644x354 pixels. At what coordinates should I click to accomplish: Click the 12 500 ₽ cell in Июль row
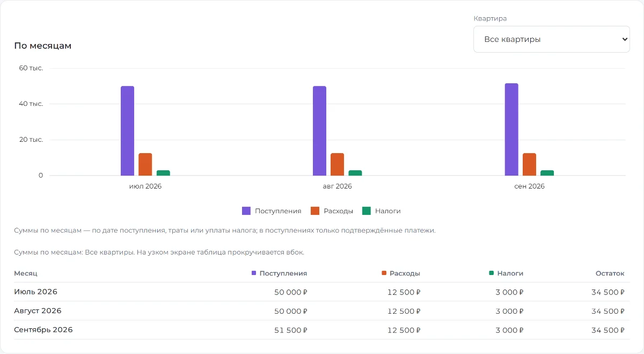pos(404,292)
